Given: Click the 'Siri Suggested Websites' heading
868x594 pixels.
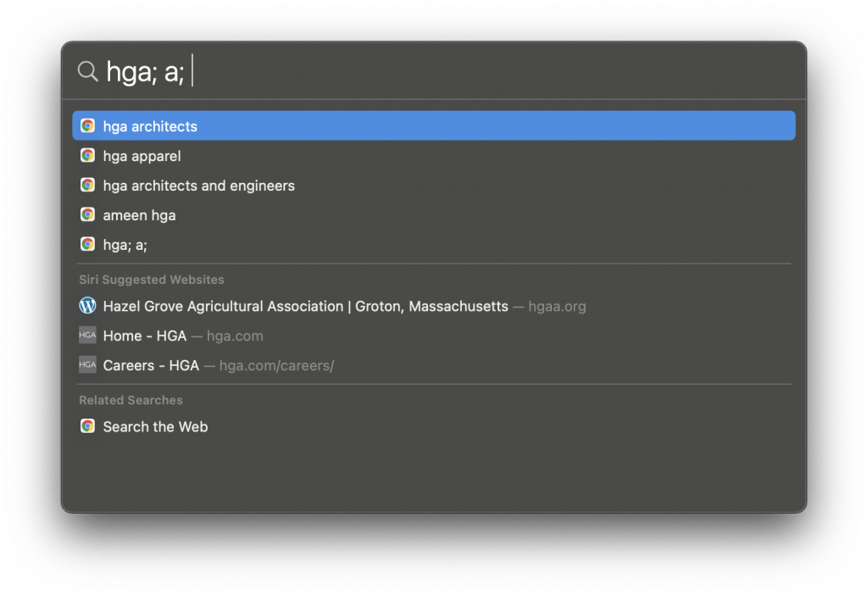Looking at the screenshot, I should tap(152, 280).
